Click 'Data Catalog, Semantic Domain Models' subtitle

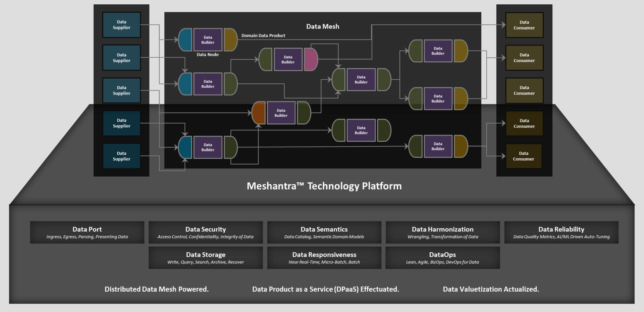(324, 237)
